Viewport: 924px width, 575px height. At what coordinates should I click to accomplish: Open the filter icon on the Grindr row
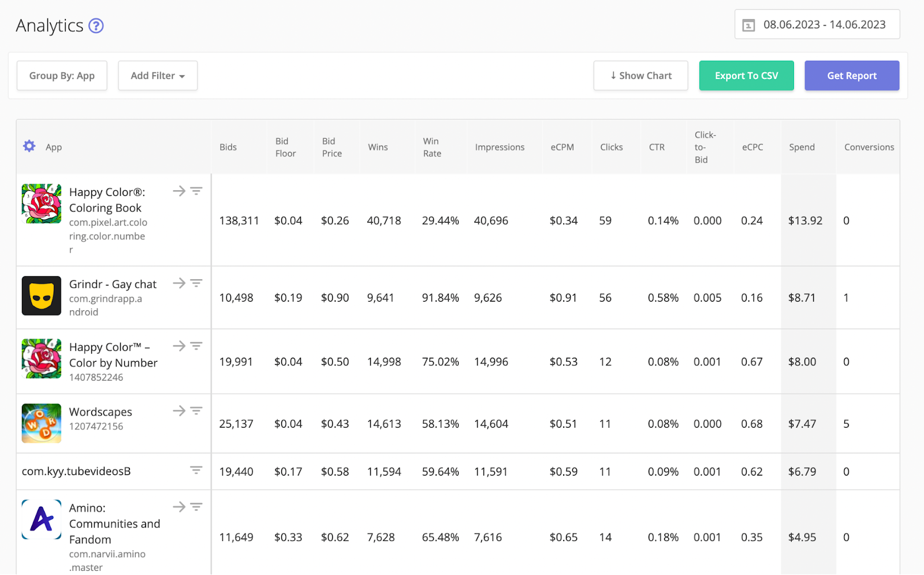point(196,283)
